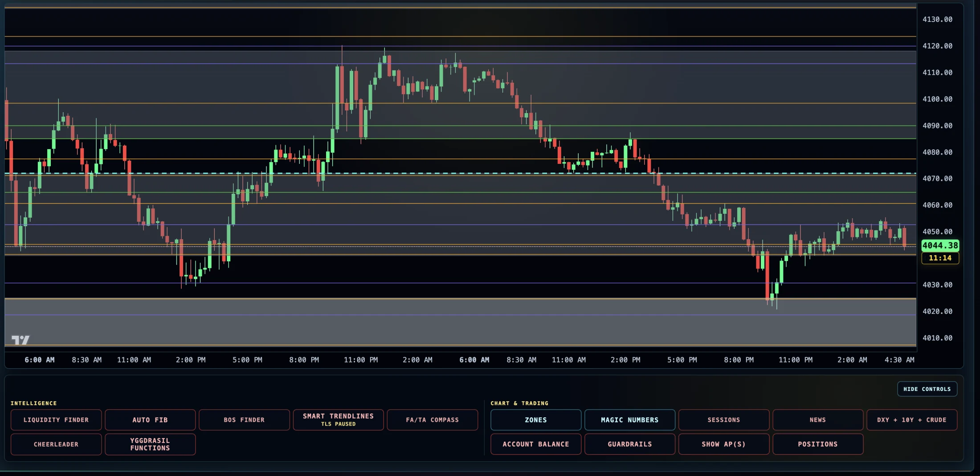Click the 4:30 AM time axis label
Screen dimensions: 980x476
(899, 360)
